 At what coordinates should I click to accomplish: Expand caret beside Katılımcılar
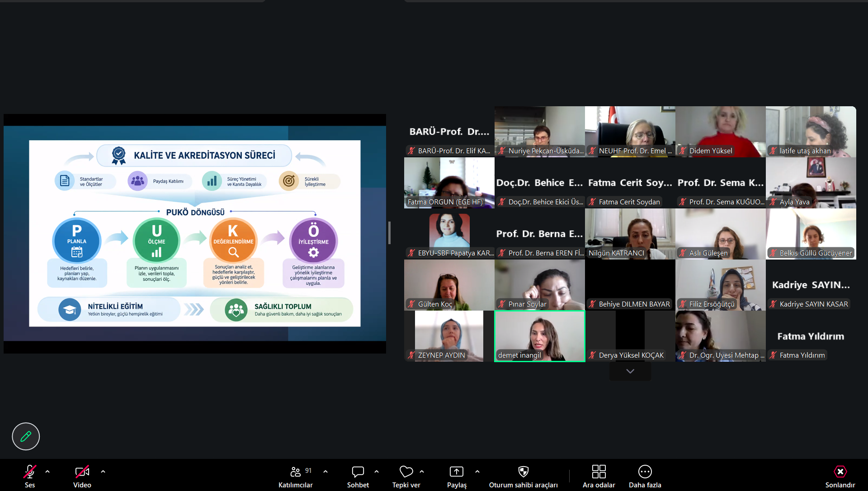pyautogui.click(x=325, y=472)
